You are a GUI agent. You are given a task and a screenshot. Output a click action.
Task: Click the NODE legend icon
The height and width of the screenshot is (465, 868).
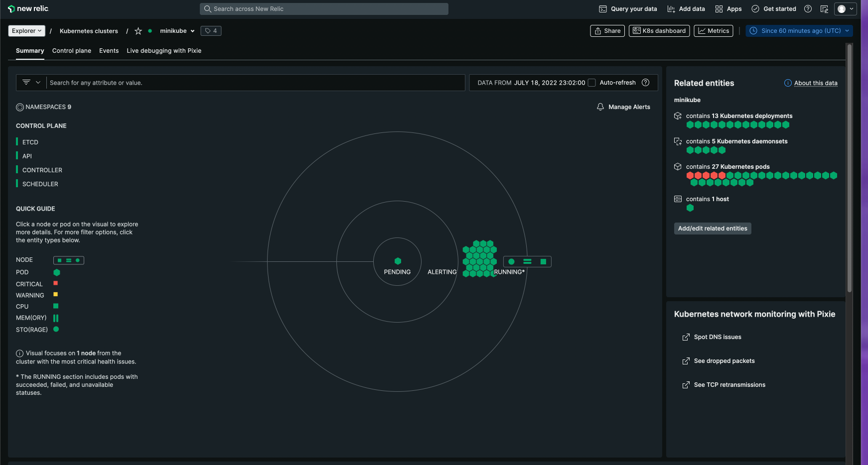69,260
